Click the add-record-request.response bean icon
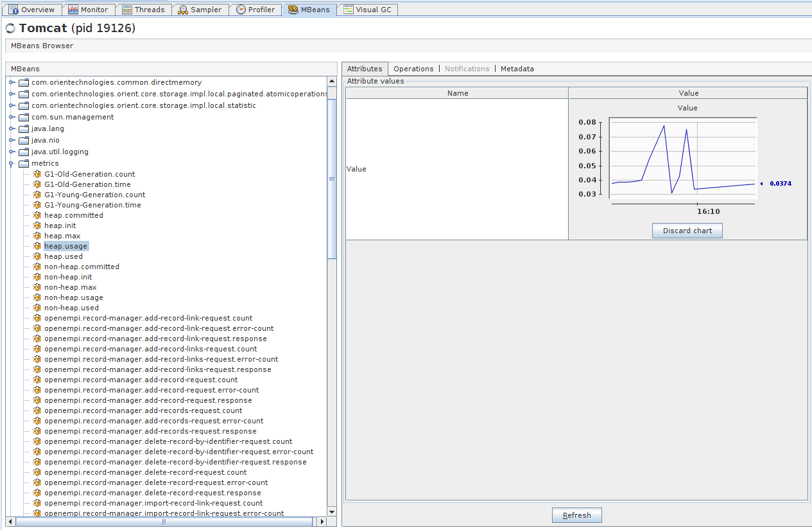The image size is (812, 530). click(37, 400)
